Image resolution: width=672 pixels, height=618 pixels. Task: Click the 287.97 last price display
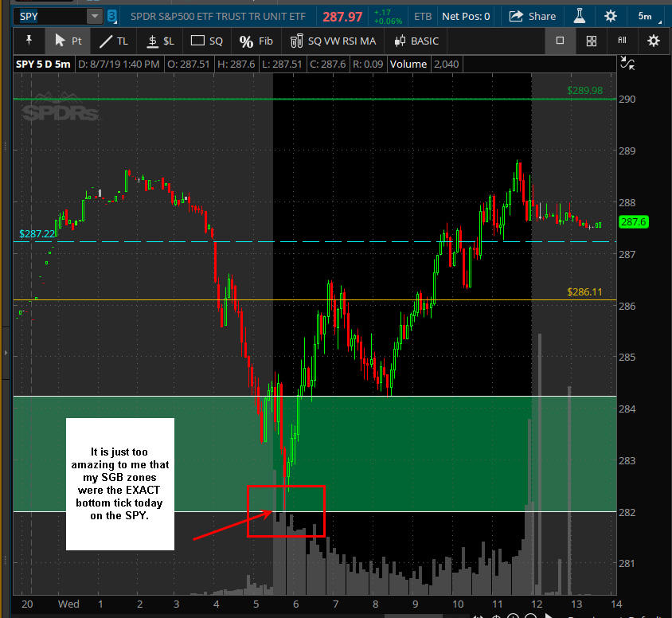[x=342, y=17]
